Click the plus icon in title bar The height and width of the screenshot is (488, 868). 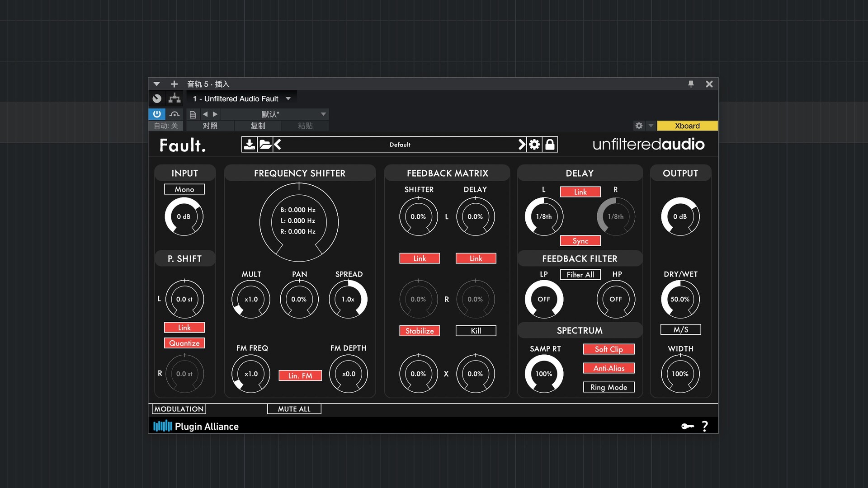[174, 84]
